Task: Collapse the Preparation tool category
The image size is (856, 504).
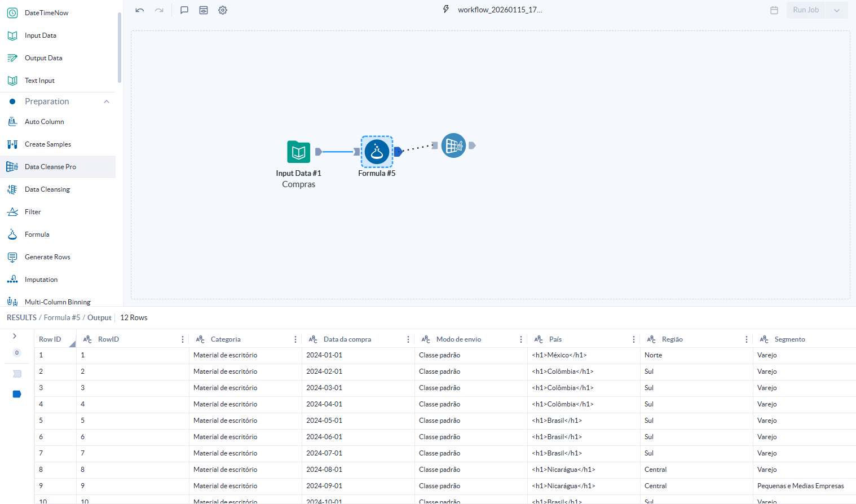Action: [x=107, y=101]
